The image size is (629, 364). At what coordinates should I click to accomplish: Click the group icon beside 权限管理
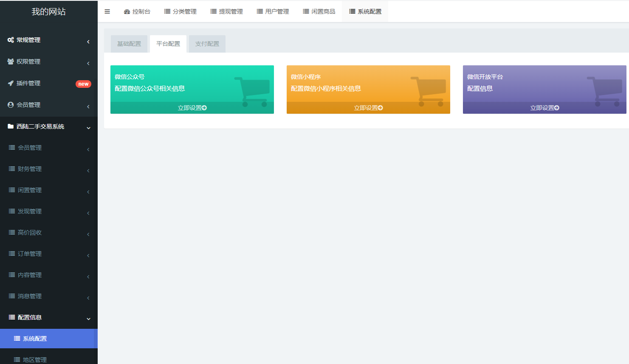click(11, 62)
